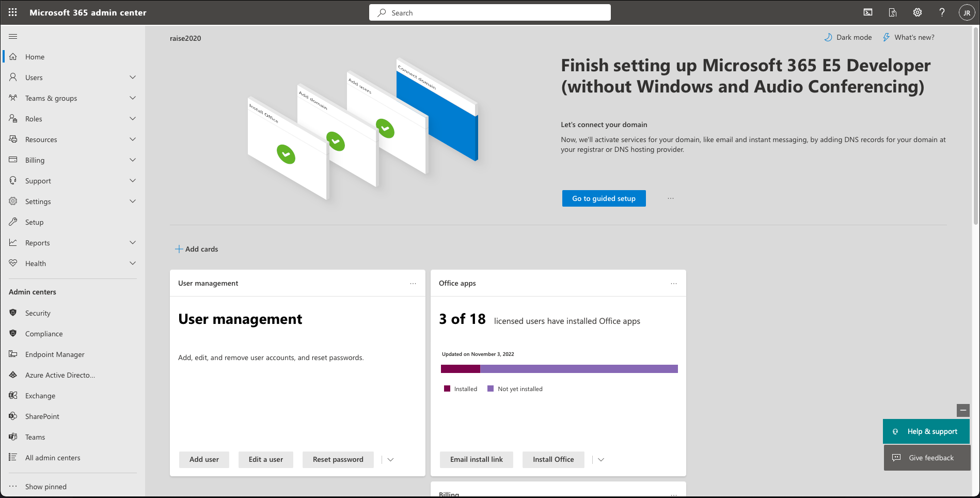The height and width of the screenshot is (498, 980).
Task: Toggle Dark mode
Action: [848, 37]
